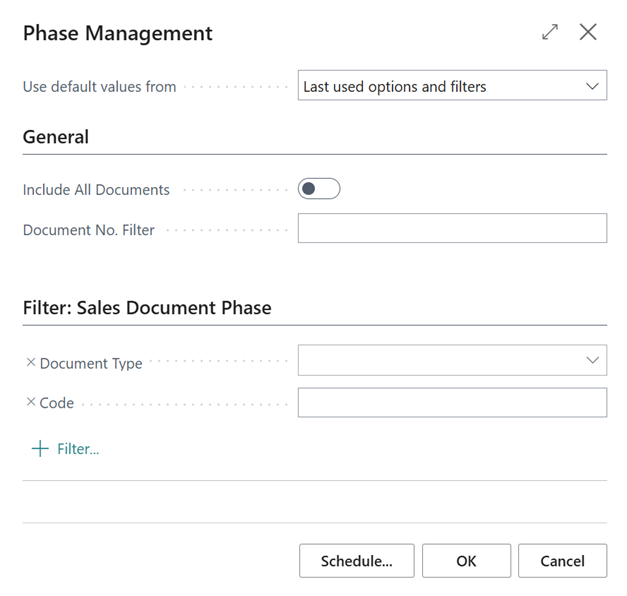Click into the Code filter field
627x596 pixels.
[x=452, y=402]
